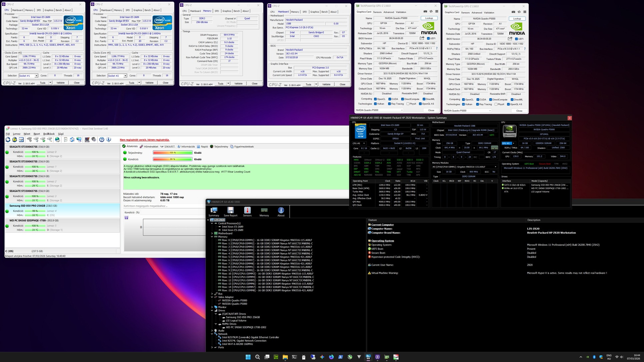
Task: Open Windows Start menu on taskbar
Action: pos(248,357)
